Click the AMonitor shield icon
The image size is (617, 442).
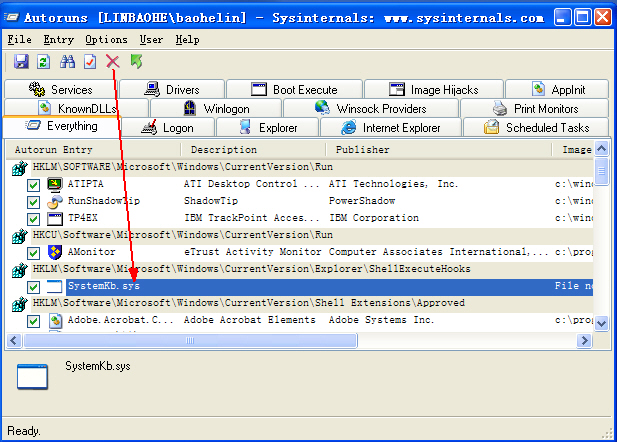point(55,252)
